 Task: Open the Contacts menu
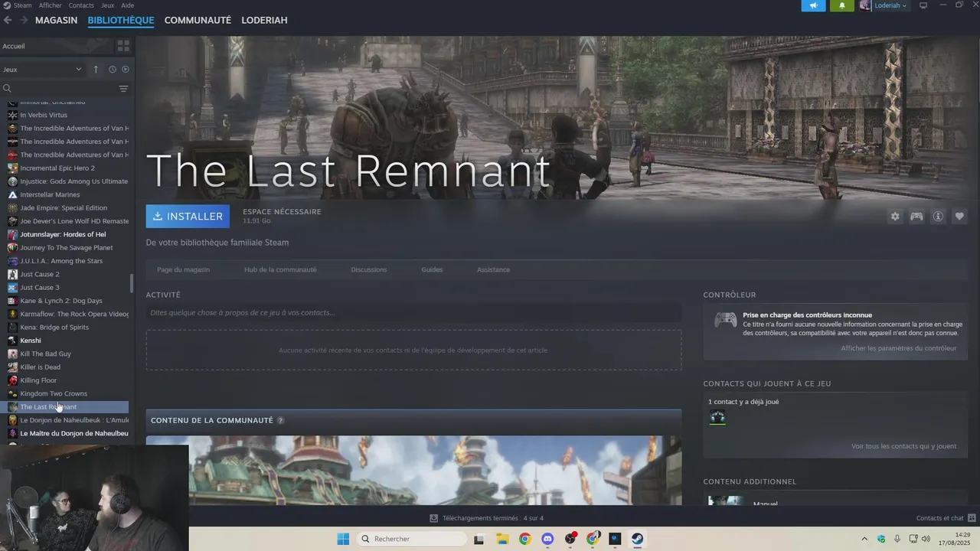tap(81, 5)
